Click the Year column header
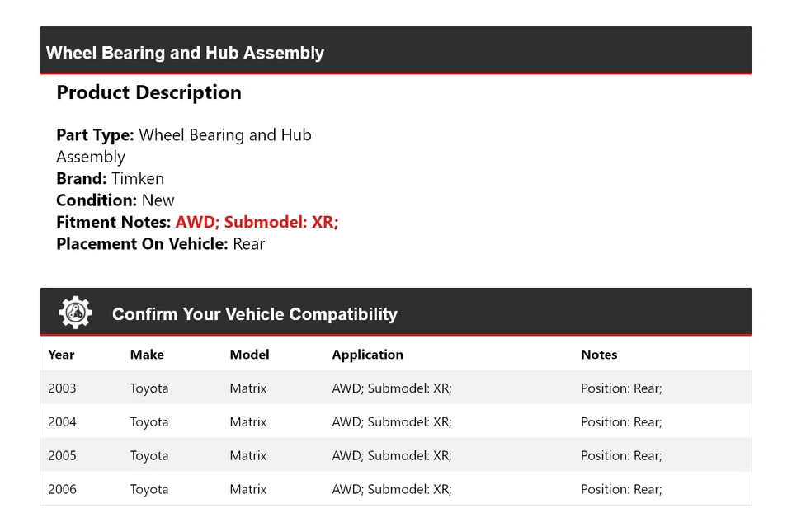792x532 pixels. point(61,355)
